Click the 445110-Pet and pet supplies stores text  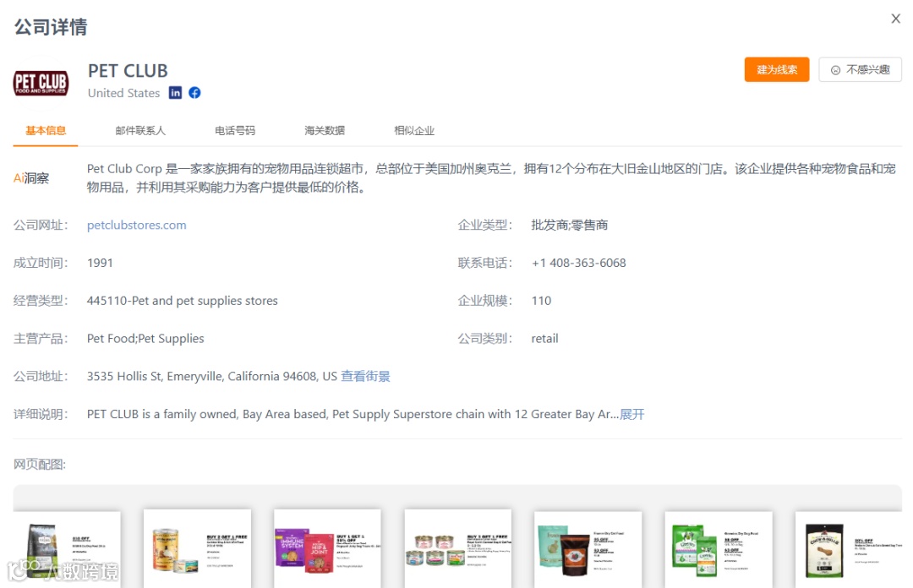pyautogui.click(x=183, y=301)
